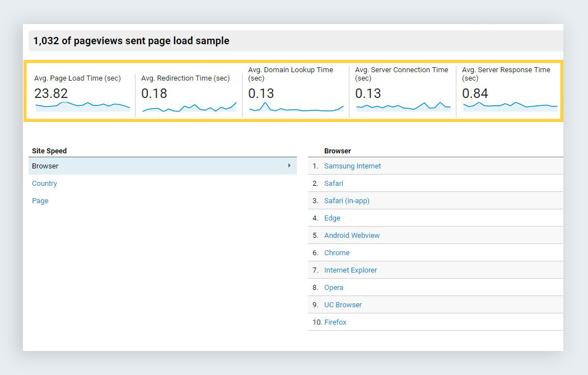Open the Internet Explorer link
The width and height of the screenshot is (588, 375).
[x=351, y=270]
